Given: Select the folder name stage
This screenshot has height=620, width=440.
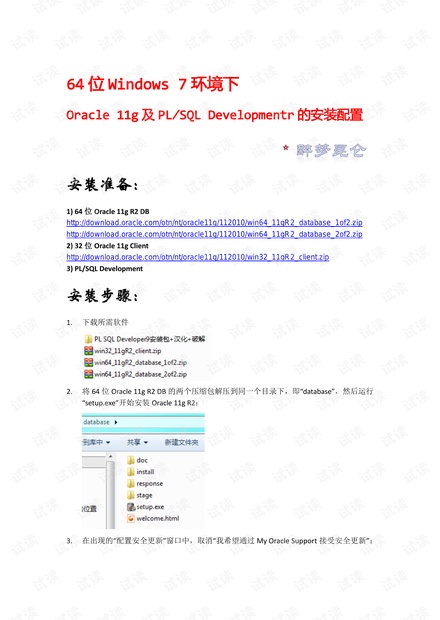Looking at the screenshot, I should point(144,495).
